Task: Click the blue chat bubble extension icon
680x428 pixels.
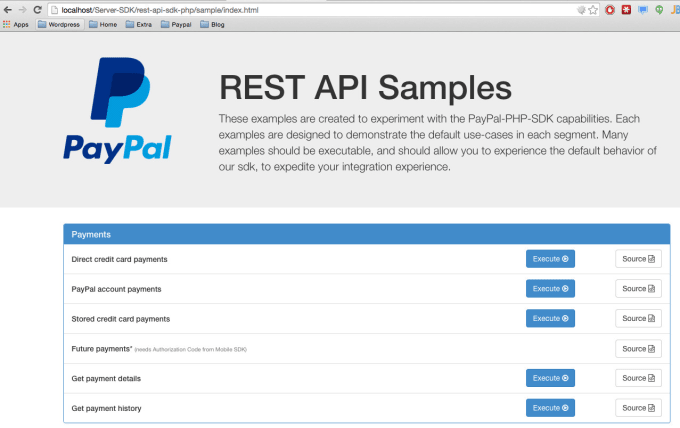Action: 643,10
